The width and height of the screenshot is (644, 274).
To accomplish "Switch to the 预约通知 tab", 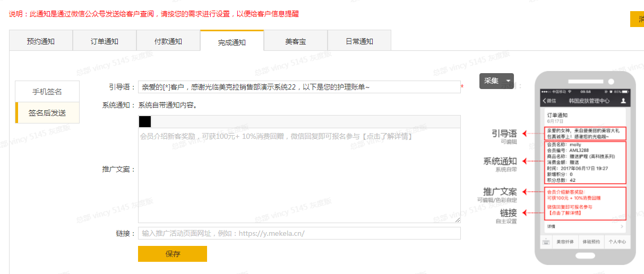I will [41, 41].
